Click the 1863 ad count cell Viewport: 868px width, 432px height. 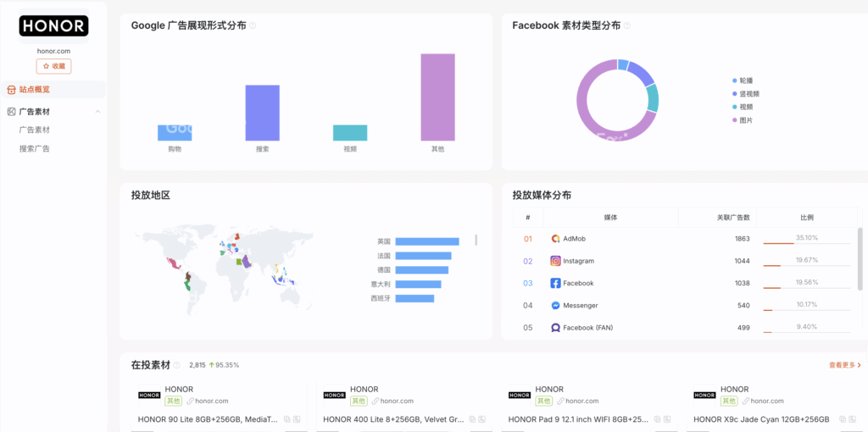point(742,239)
